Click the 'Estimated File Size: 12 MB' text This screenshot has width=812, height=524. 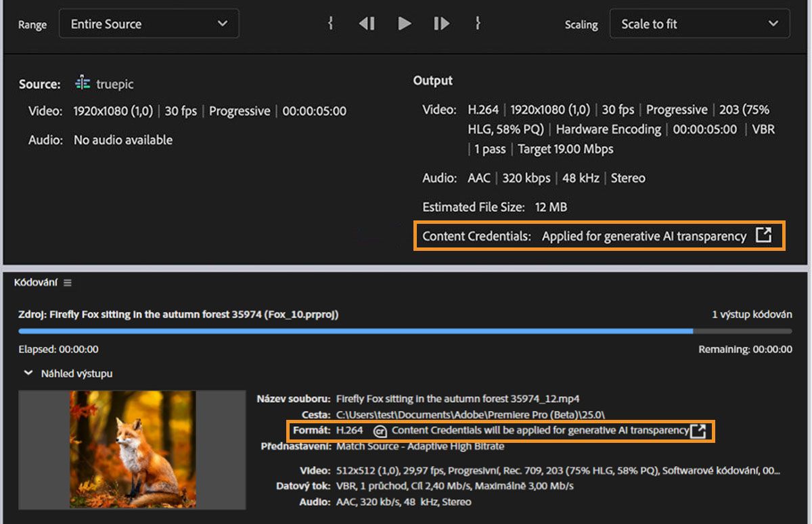[495, 207]
